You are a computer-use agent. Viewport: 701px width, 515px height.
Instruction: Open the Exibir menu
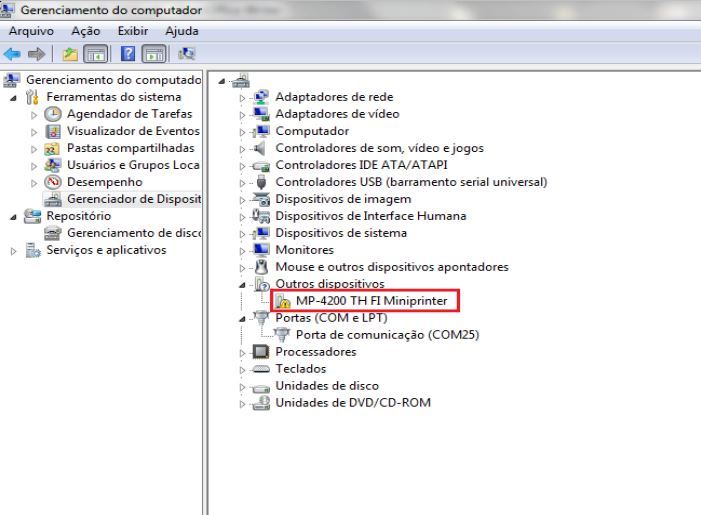118,31
